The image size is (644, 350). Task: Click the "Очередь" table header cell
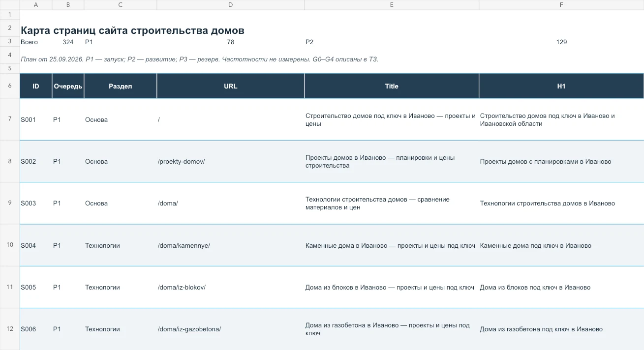click(68, 86)
